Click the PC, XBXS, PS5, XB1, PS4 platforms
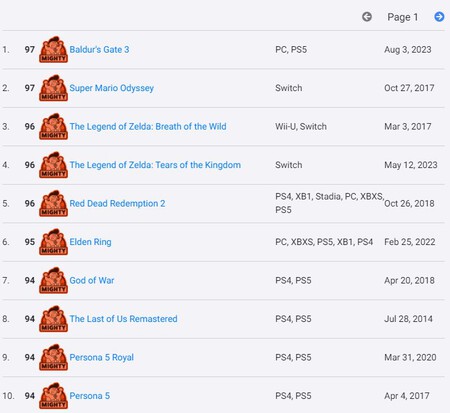 coord(324,242)
